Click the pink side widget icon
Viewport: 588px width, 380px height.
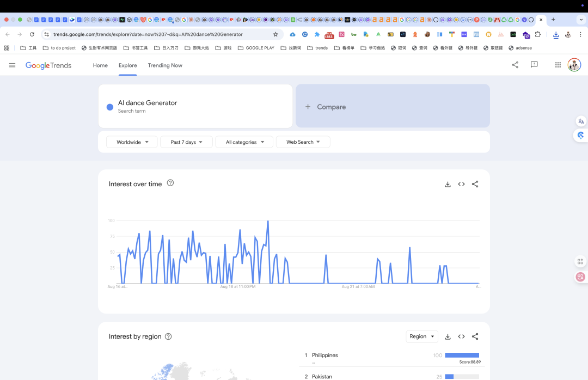click(580, 277)
